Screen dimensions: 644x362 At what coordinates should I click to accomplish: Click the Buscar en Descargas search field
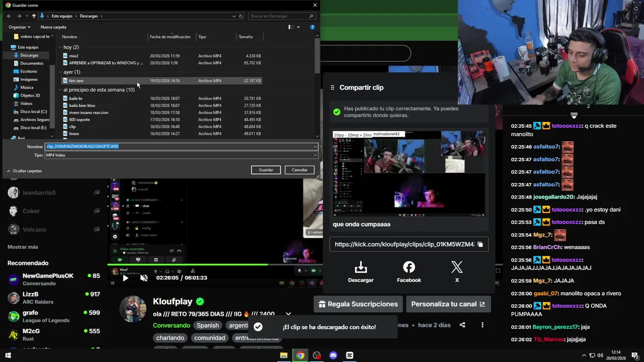(283, 16)
